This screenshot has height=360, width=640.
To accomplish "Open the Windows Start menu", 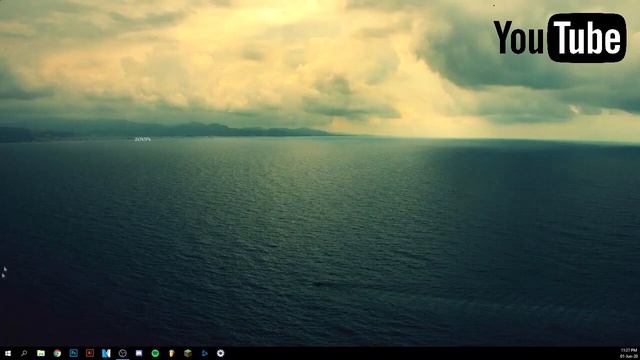I will click(8, 353).
